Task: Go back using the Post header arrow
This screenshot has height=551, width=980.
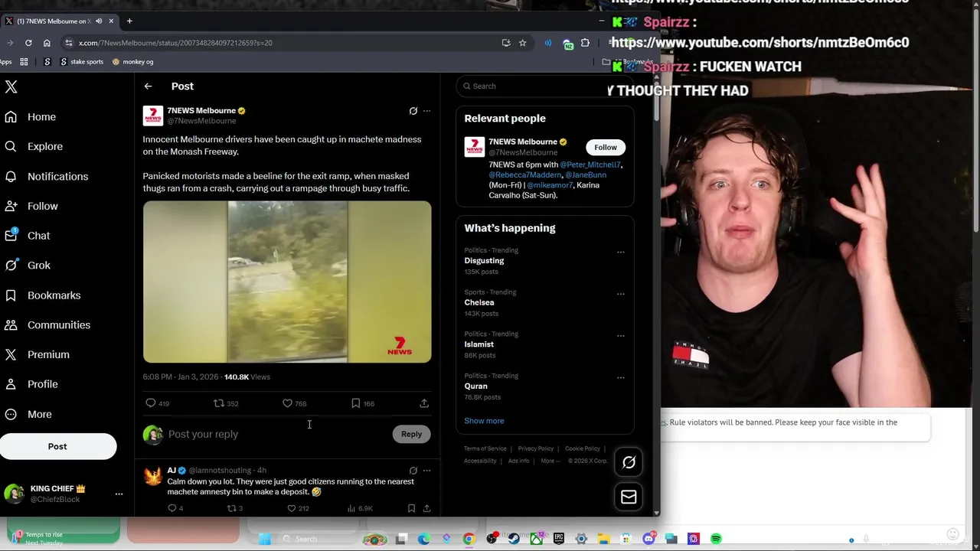Action: click(x=148, y=86)
